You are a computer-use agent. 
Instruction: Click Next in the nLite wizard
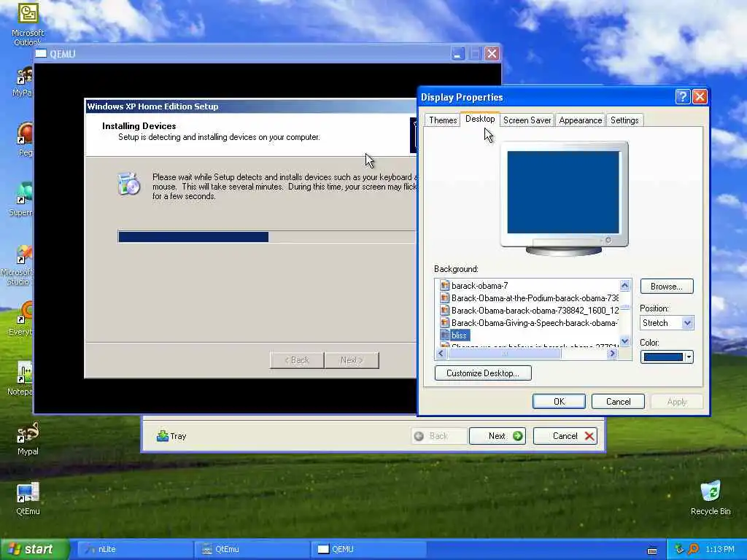[497, 436]
